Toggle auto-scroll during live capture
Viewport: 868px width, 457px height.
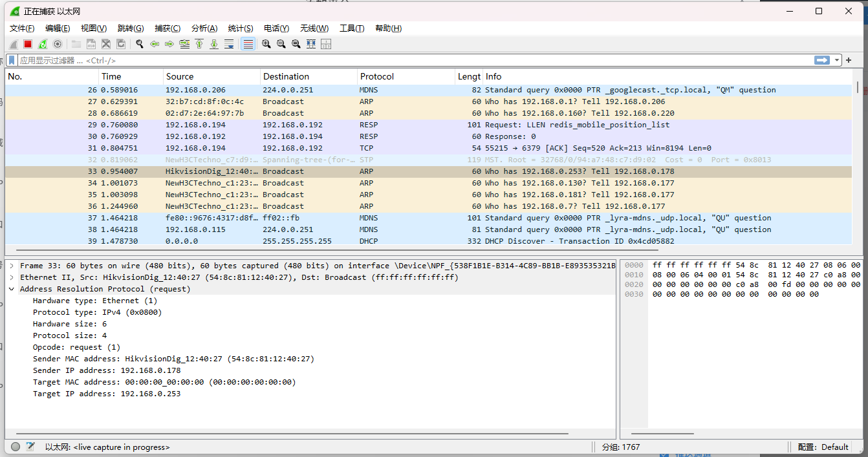tap(229, 44)
